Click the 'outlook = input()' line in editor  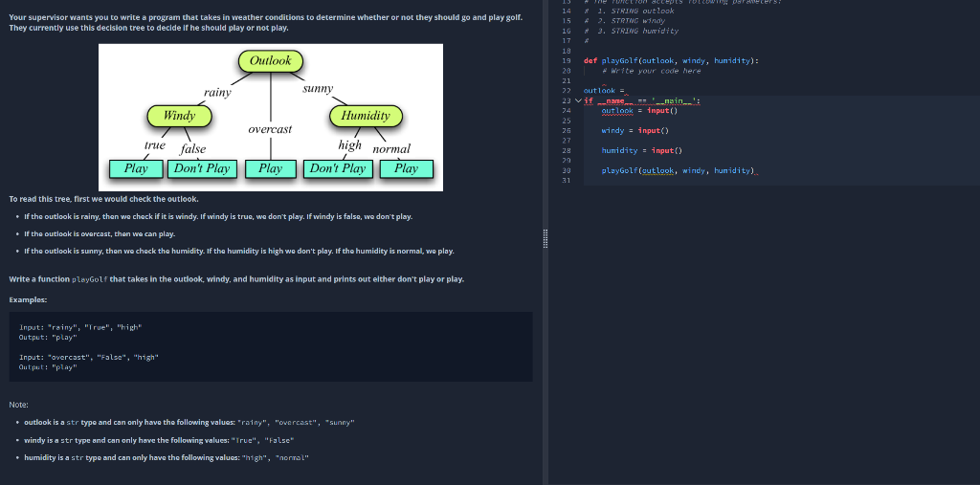639,111
